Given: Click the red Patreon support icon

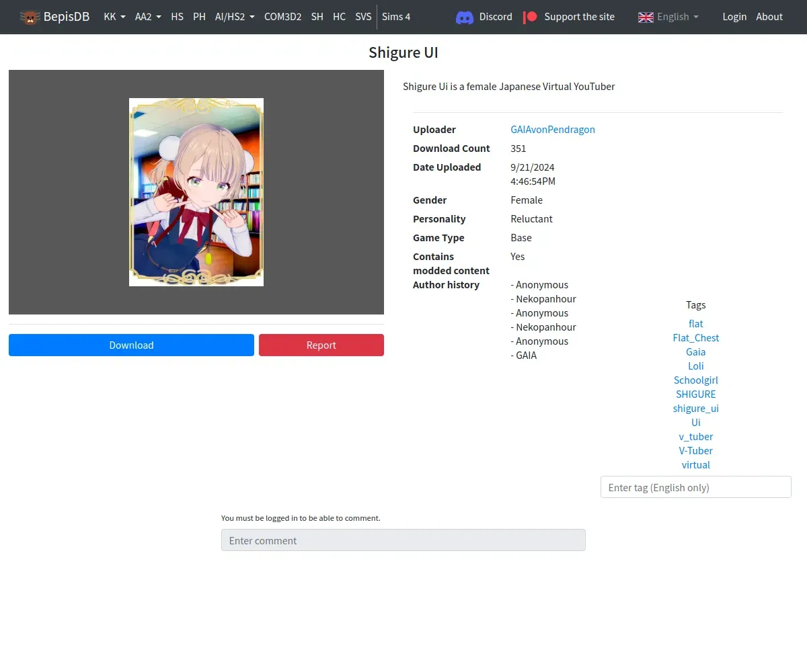Looking at the screenshot, I should click(x=530, y=17).
